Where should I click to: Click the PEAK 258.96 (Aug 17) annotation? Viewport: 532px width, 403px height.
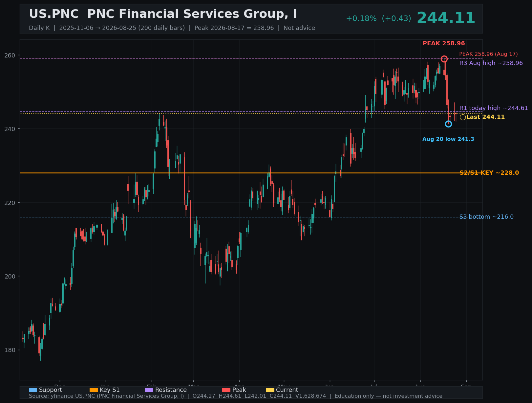(x=488, y=54)
